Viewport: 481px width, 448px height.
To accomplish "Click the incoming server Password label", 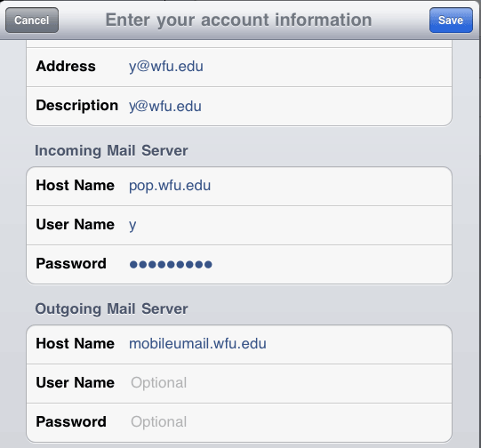I will pos(71,263).
